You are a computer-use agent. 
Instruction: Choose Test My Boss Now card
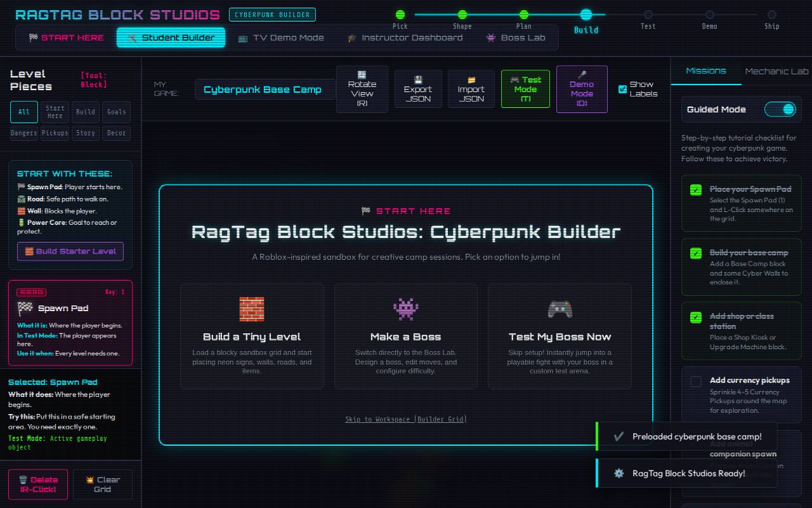560,336
